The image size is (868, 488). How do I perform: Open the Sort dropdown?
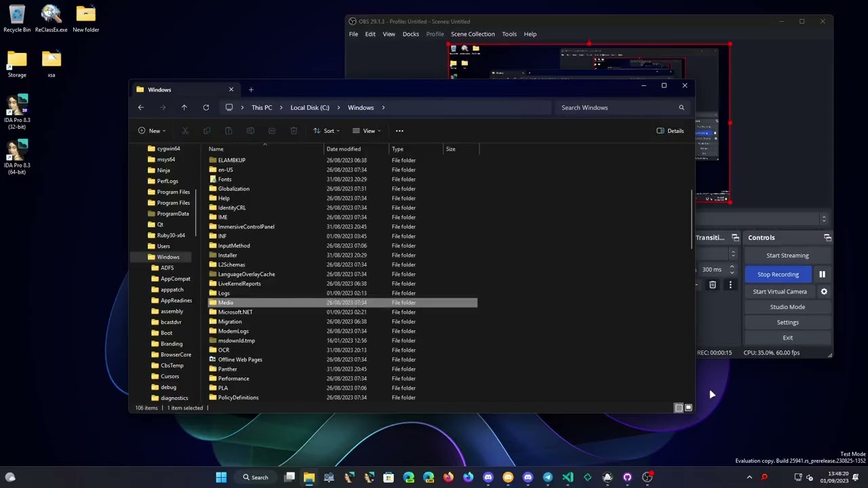(x=326, y=131)
